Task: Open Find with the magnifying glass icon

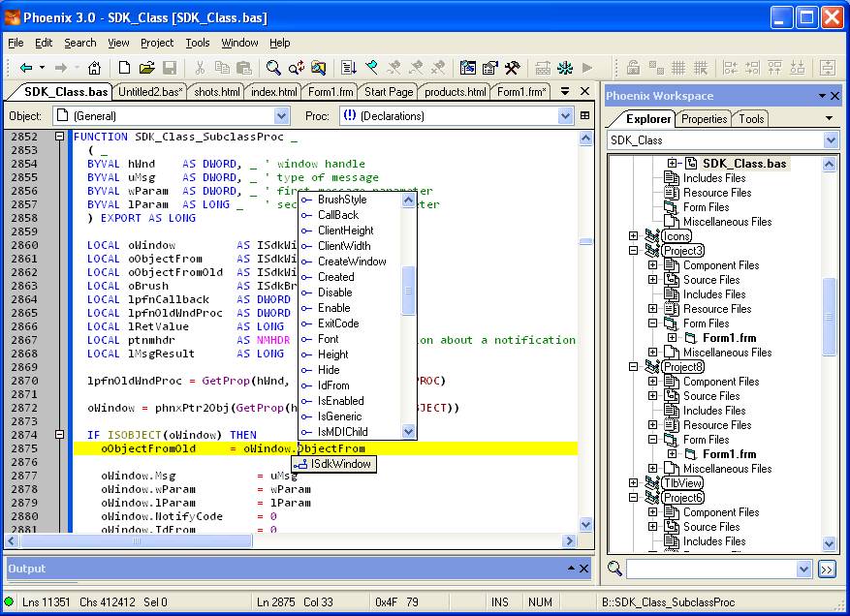Action: click(x=273, y=68)
